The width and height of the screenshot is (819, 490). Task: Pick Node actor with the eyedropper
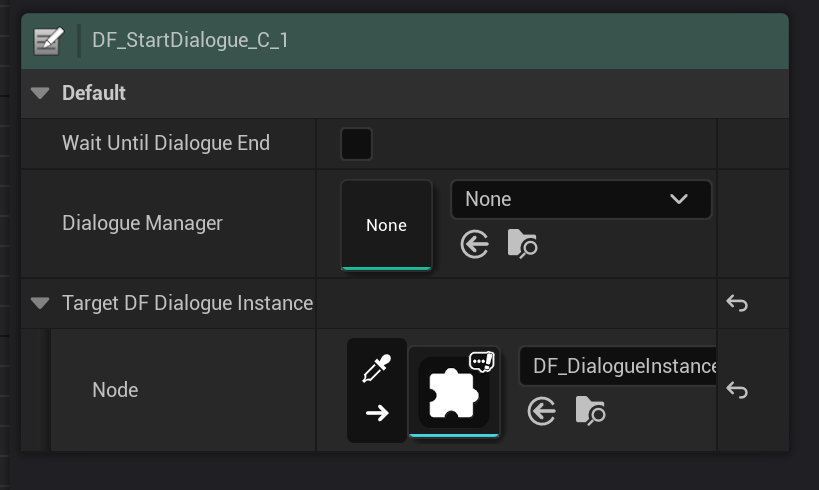click(x=377, y=370)
